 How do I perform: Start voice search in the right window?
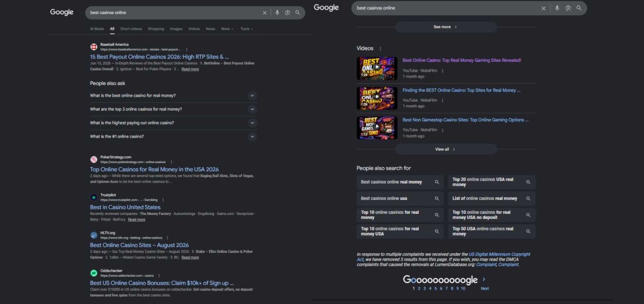coord(557,8)
